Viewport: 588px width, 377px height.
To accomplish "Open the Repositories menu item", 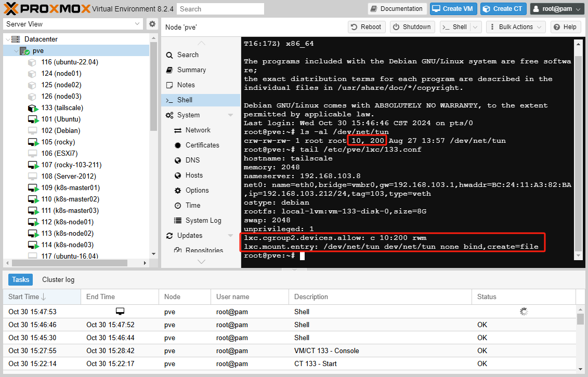I will tap(201, 250).
